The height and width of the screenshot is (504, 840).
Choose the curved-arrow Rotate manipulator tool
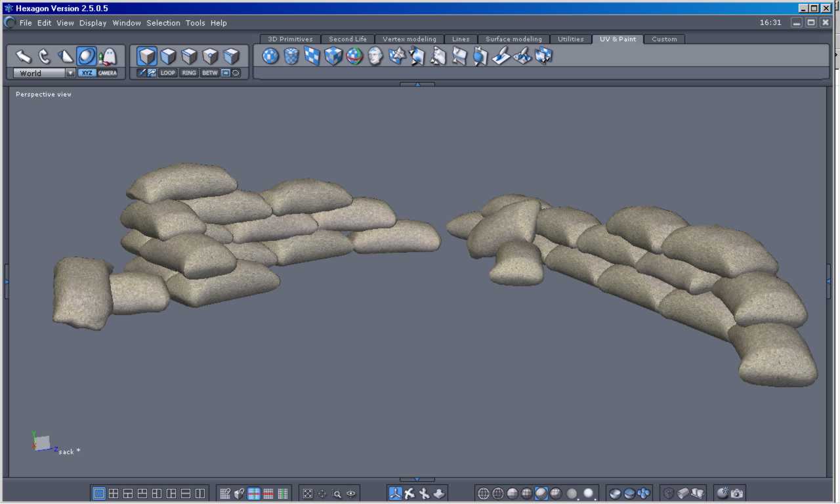45,56
